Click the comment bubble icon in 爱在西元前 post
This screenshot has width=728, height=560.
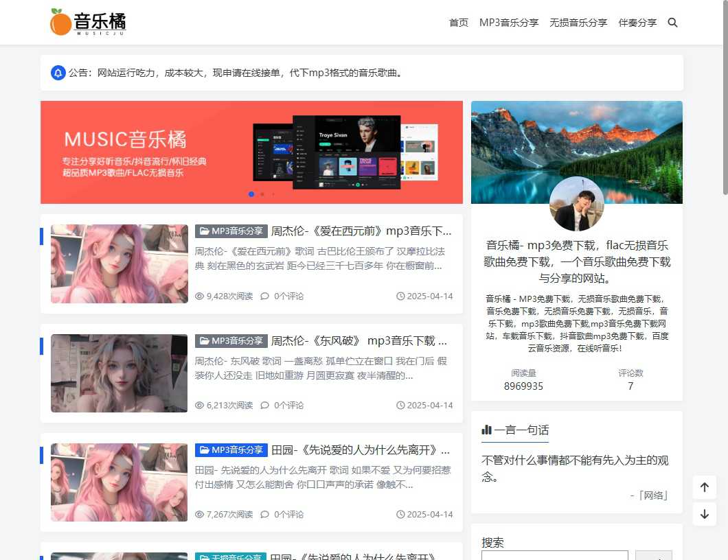[x=264, y=296]
